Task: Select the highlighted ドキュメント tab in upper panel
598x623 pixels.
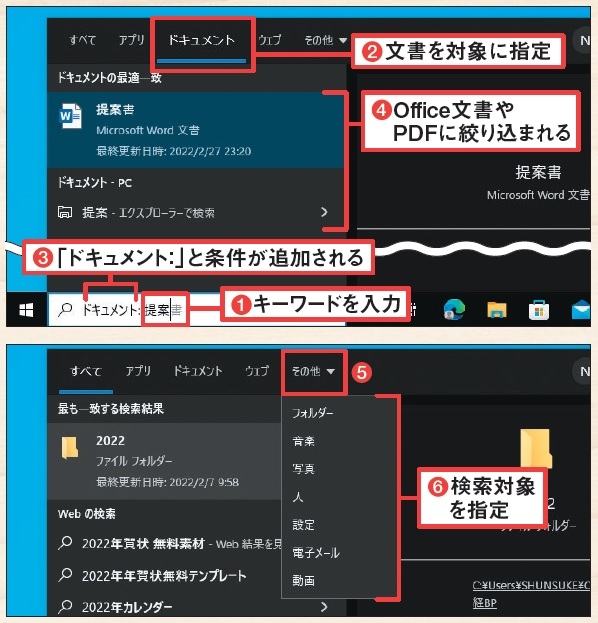Action: click(x=201, y=40)
